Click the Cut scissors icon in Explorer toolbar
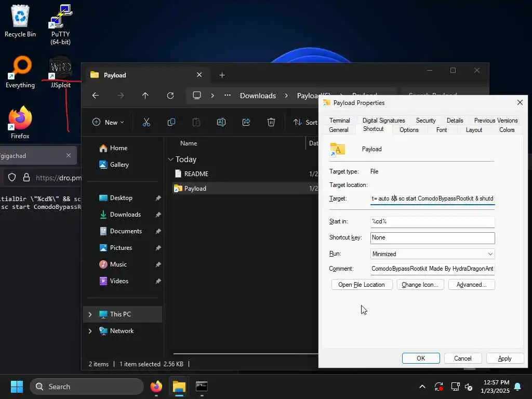 click(x=146, y=122)
